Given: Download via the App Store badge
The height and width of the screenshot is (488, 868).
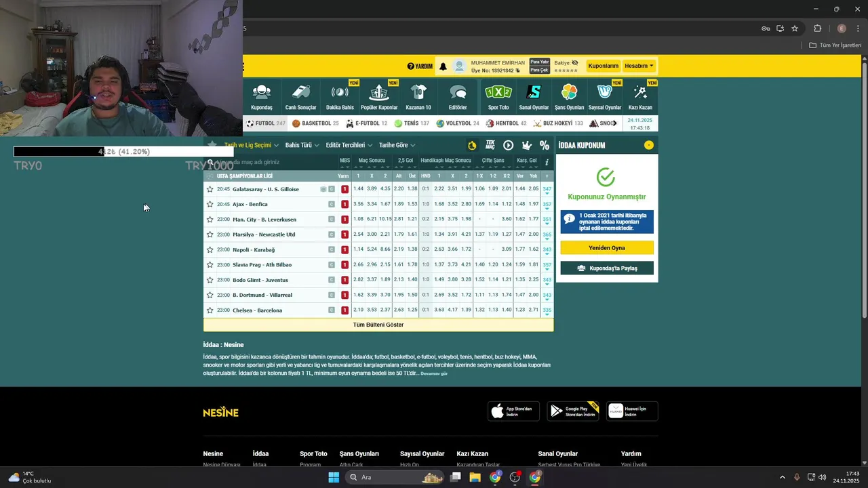Looking at the screenshot, I should point(513,411).
